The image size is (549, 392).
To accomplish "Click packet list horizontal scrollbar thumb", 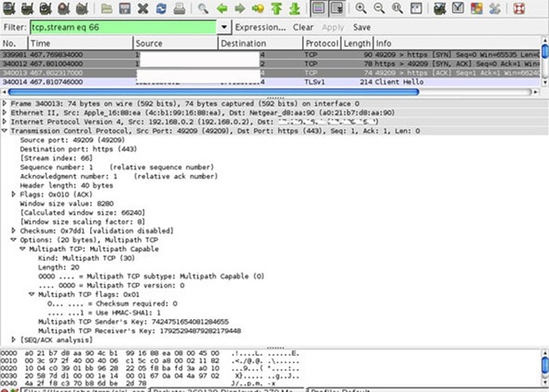I will point(214,92).
